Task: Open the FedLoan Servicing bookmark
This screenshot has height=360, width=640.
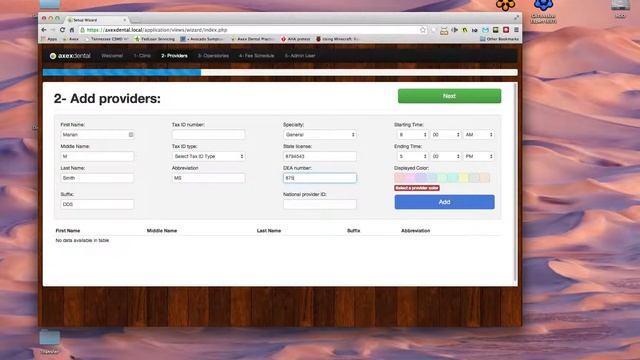Action: 154,39
